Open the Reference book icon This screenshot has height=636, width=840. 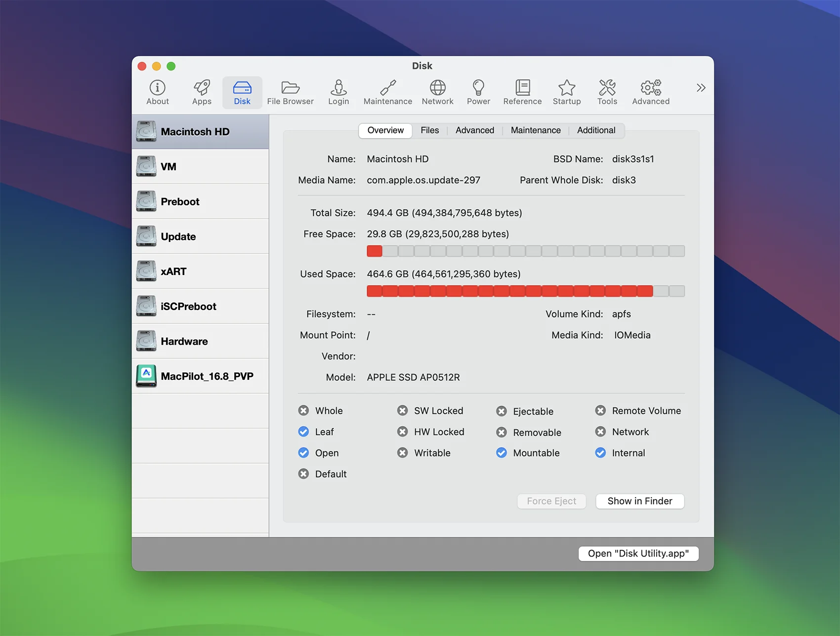click(x=522, y=92)
